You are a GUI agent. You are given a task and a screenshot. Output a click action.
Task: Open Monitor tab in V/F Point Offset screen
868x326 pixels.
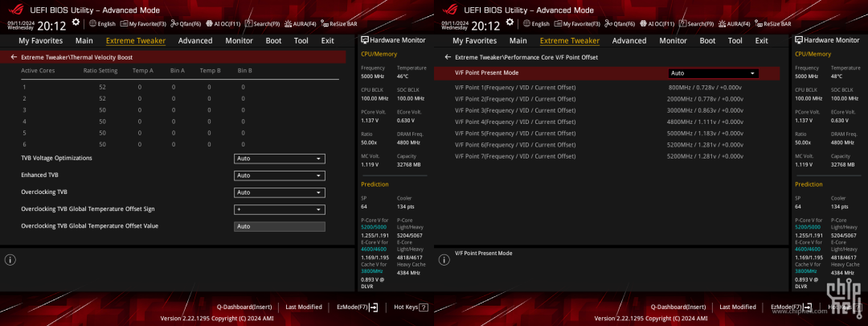674,40
